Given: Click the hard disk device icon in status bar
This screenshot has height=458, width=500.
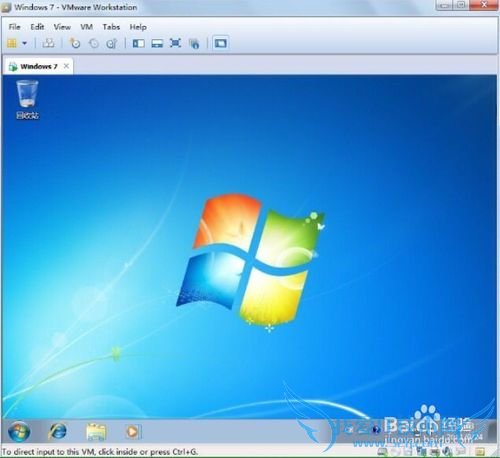Looking at the screenshot, I should 382,452.
